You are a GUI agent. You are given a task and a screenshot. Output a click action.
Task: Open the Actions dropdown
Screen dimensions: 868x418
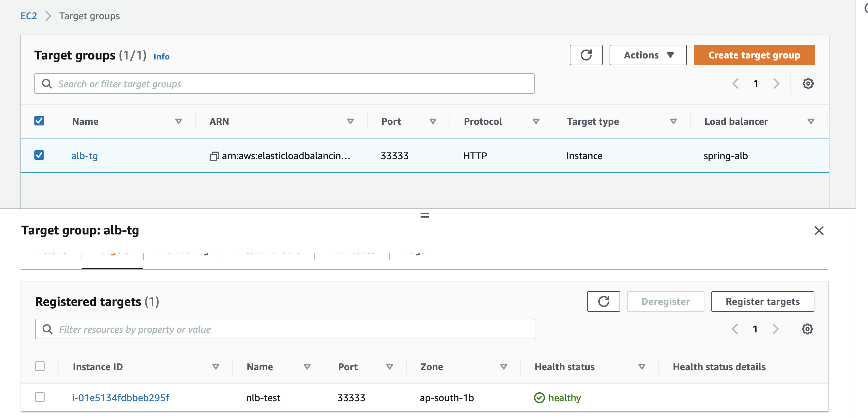[648, 55]
